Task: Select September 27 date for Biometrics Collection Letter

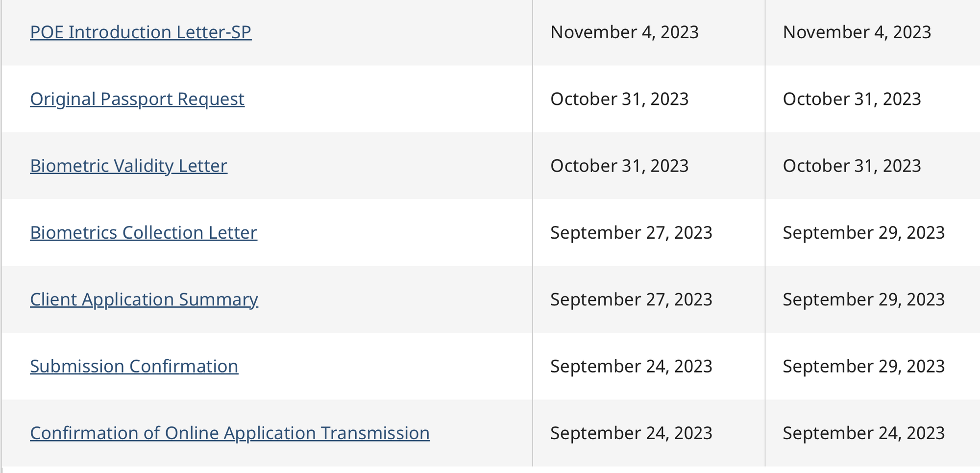Action: point(631,233)
